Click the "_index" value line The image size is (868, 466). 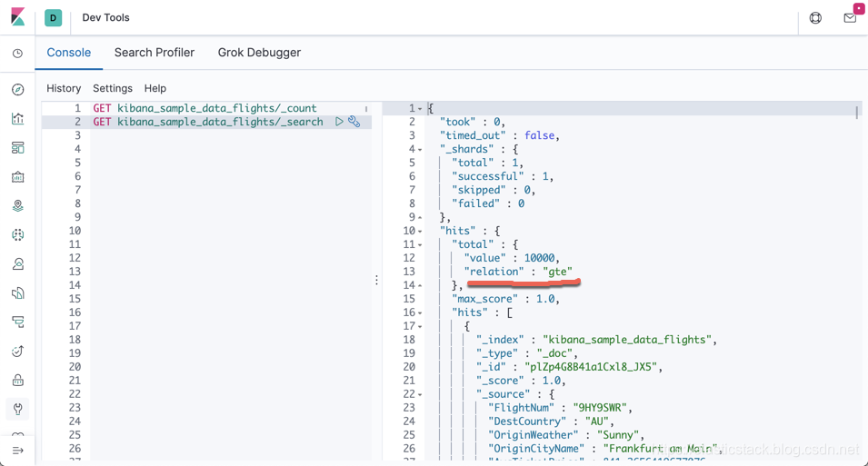tap(596, 340)
